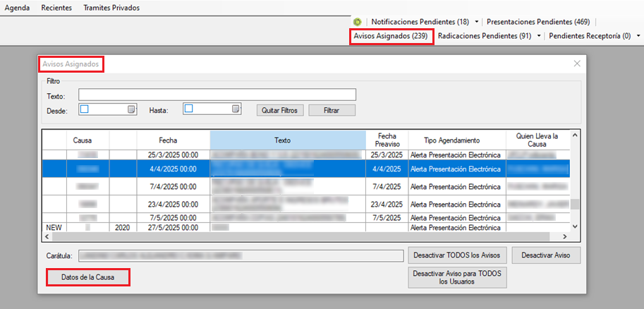This screenshot has width=644, height=309.
Task: Click Desactivar TODOS los Avisos
Action: 456,255
